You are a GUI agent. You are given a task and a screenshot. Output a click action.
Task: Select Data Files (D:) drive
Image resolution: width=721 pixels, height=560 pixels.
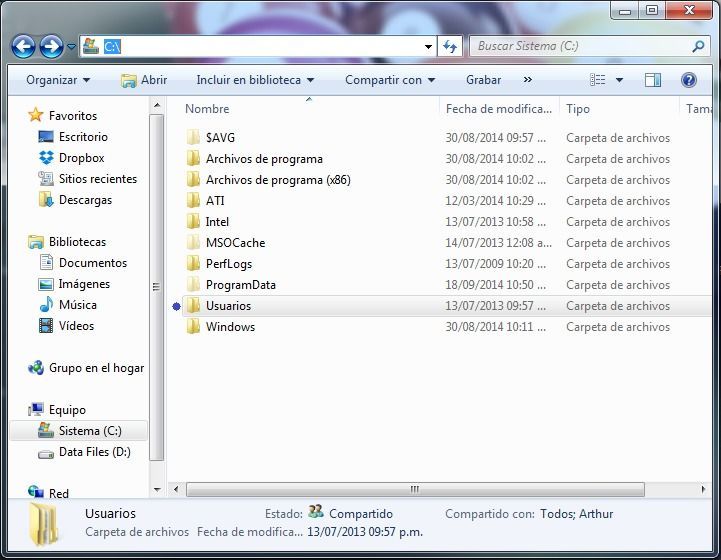(94, 452)
